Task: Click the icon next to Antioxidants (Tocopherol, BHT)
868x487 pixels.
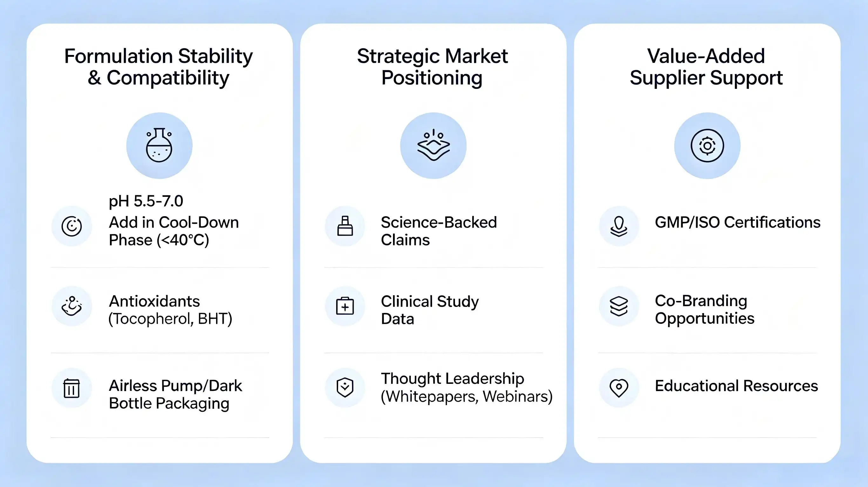Action: 71,306
